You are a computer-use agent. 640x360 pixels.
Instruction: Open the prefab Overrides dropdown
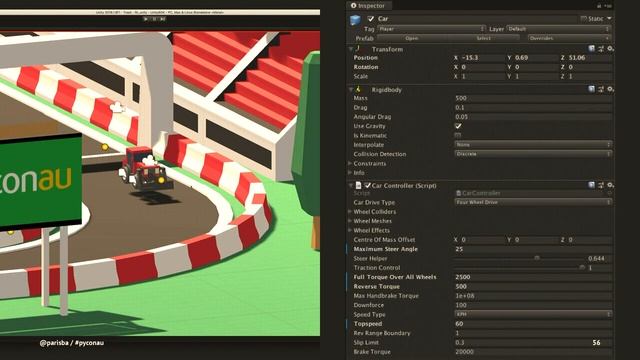point(569,38)
